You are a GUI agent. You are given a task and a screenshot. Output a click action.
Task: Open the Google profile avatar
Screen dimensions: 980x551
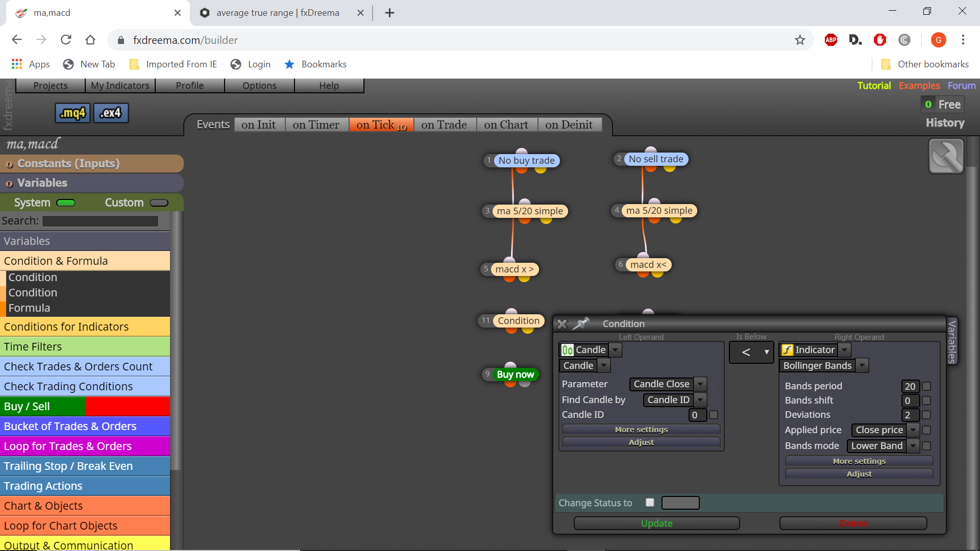[939, 40]
